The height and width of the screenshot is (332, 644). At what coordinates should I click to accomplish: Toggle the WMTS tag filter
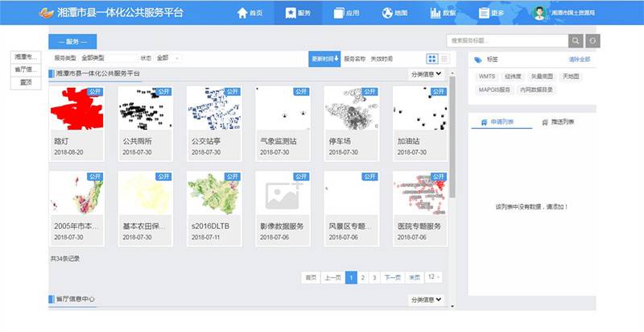[487, 77]
